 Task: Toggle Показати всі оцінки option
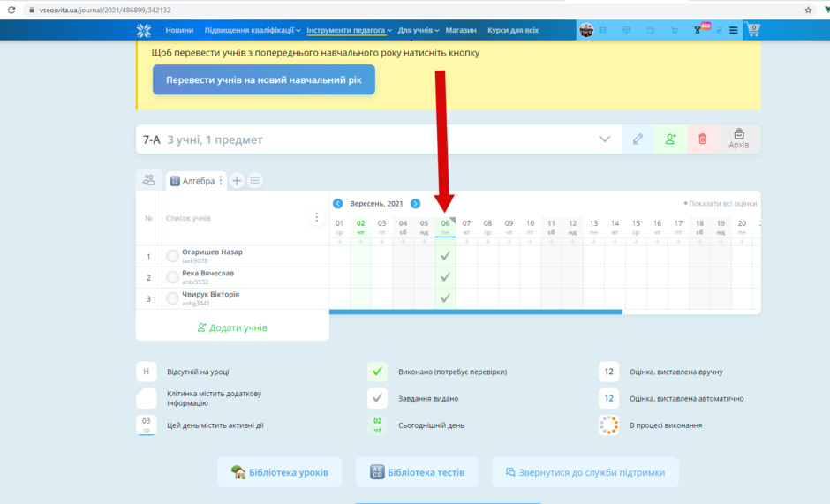(720, 203)
